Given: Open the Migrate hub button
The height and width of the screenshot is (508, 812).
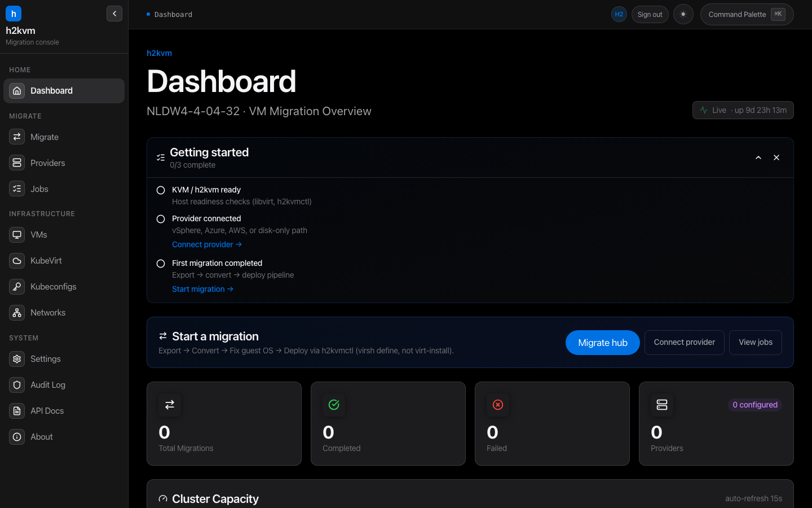Looking at the screenshot, I should click(603, 343).
